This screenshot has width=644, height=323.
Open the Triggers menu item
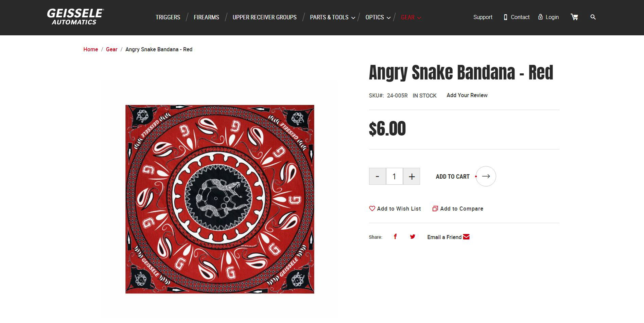pyautogui.click(x=168, y=17)
